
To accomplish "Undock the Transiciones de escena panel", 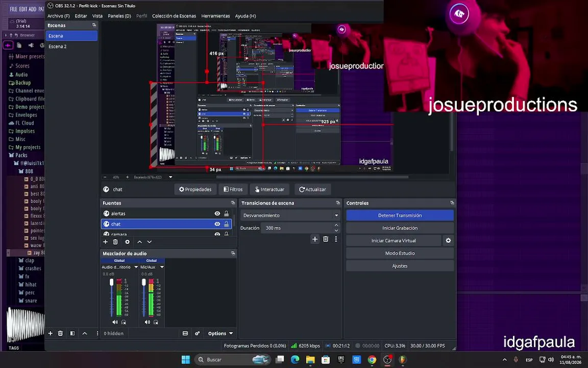I will (338, 203).
